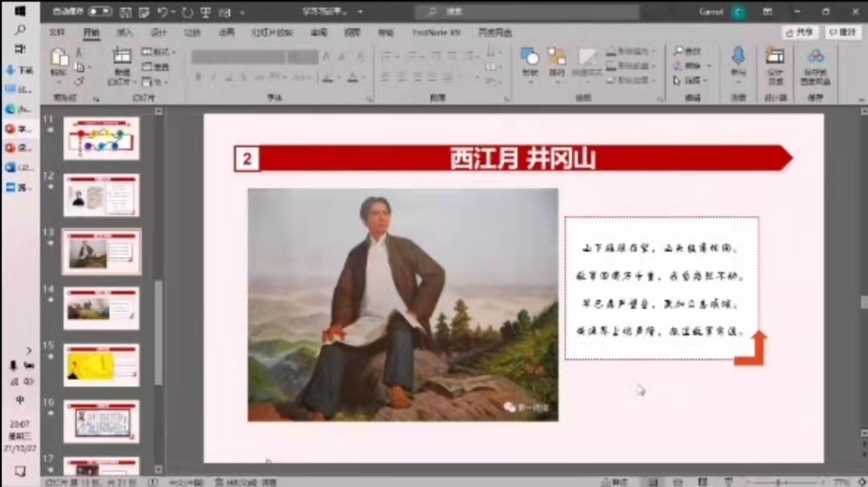Click the Undo arrow icon
This screenshot has width=868, height=487.
pos(163,12)
